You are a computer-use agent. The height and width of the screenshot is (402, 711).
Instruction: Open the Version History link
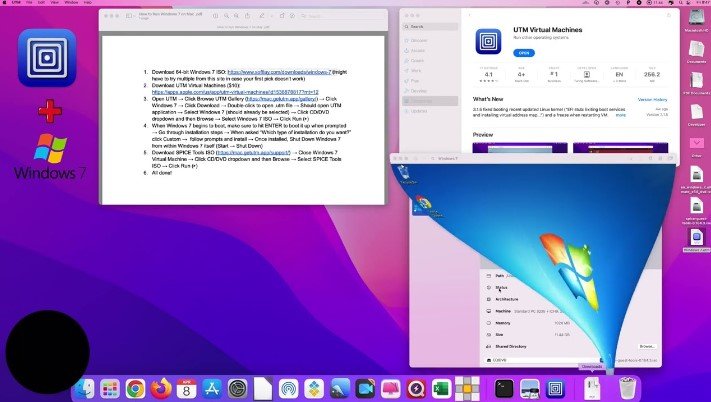coord(653,100)
